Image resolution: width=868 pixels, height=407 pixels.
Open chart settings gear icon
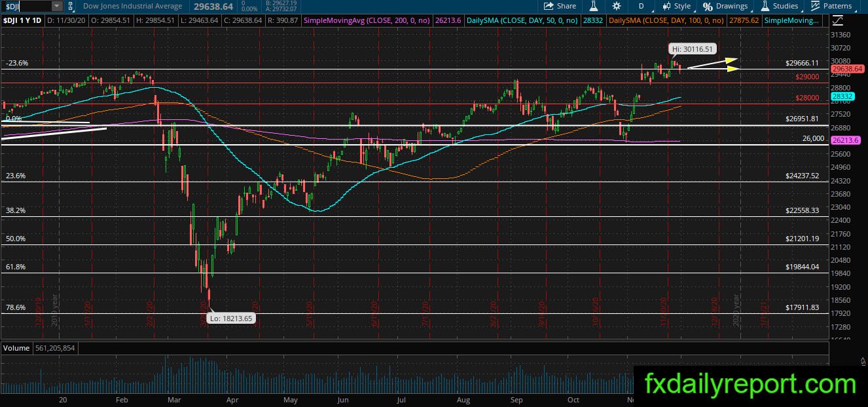pyautogui.click(x=616, y=6)
